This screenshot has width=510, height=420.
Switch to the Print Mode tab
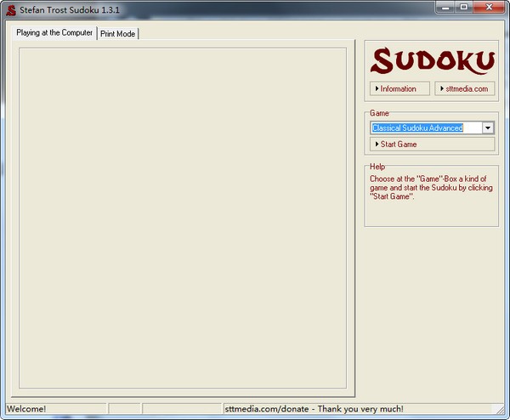point(117,33)
